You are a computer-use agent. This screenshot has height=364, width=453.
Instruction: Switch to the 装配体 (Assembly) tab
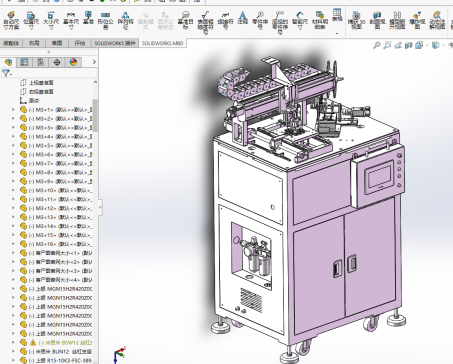[11, 43]
